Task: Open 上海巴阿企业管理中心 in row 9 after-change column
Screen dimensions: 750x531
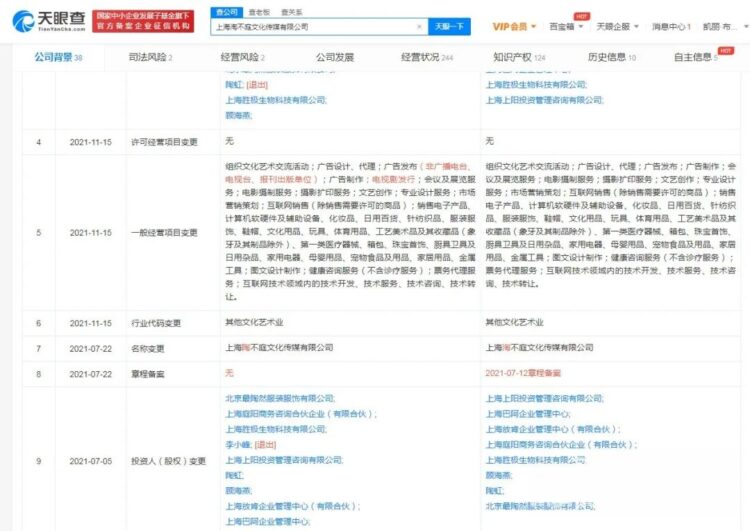Action: click(528, 414)
